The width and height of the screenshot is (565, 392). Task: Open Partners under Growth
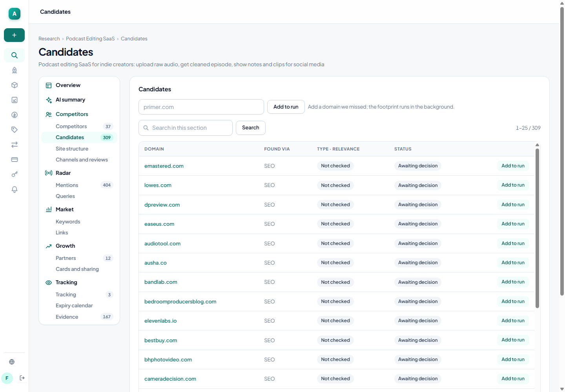pos(79,258)
